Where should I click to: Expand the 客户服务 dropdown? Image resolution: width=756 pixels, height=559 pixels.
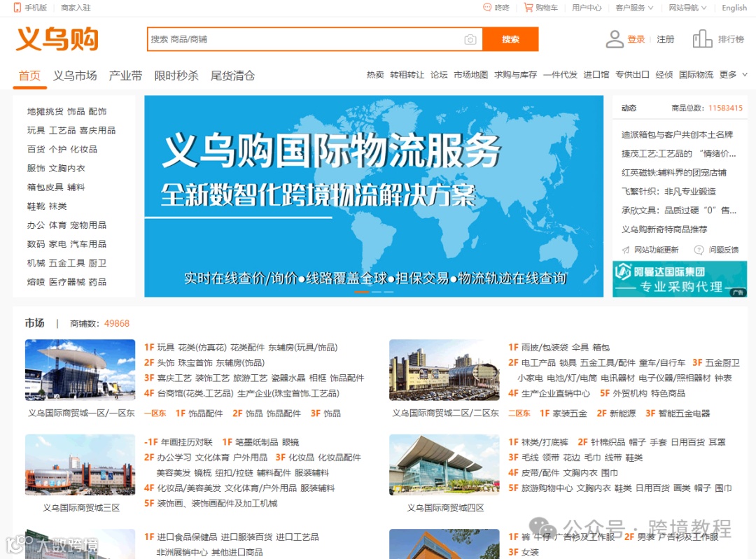coord(634,8)
